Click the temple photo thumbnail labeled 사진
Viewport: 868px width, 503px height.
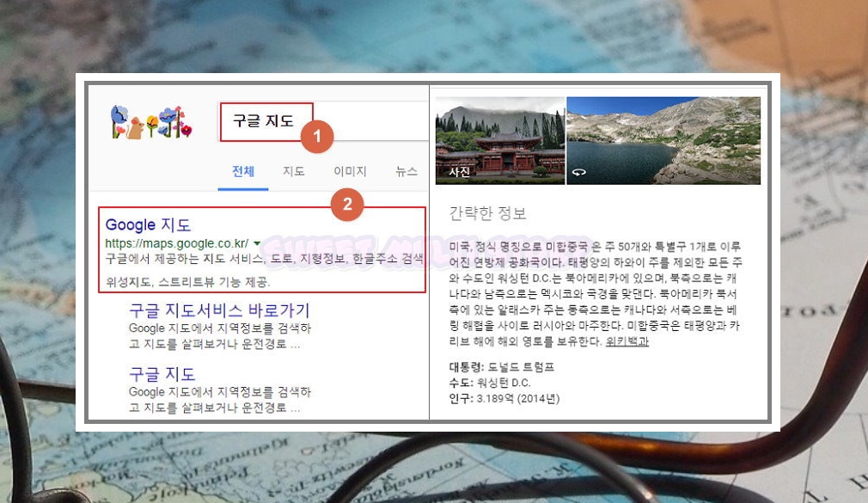(500, 141)
